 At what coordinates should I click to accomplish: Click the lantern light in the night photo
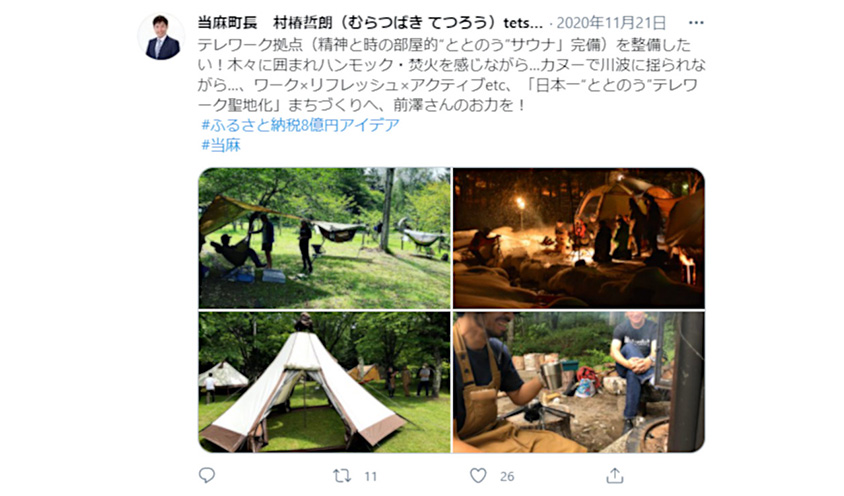[x=521, y=203]
